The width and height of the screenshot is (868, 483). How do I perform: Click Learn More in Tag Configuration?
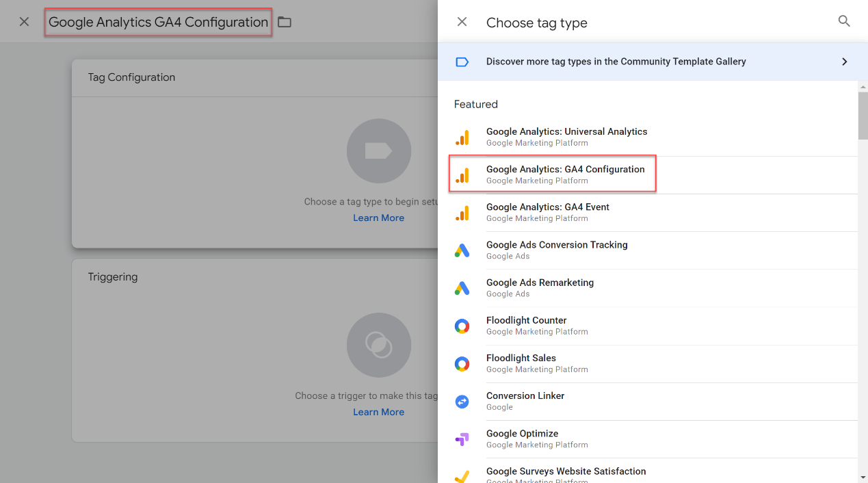point(379,218)
